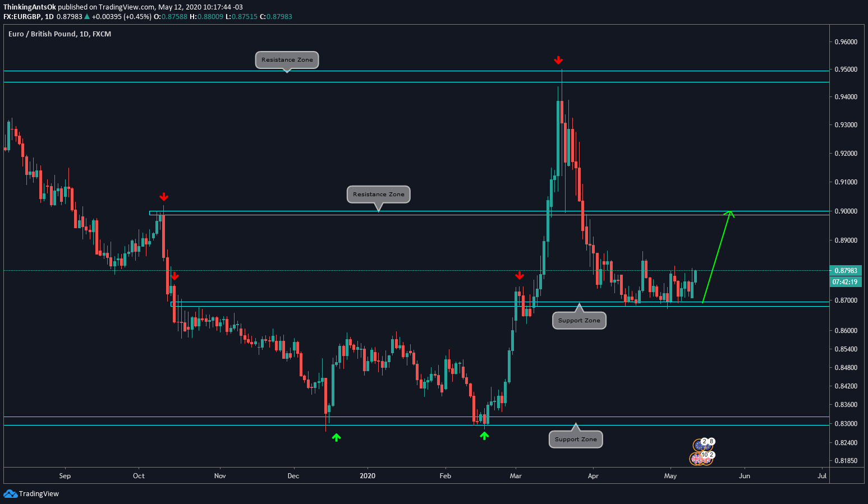
Task: Select the top Resistance Zone callout label
Action: tap(287, 60)
